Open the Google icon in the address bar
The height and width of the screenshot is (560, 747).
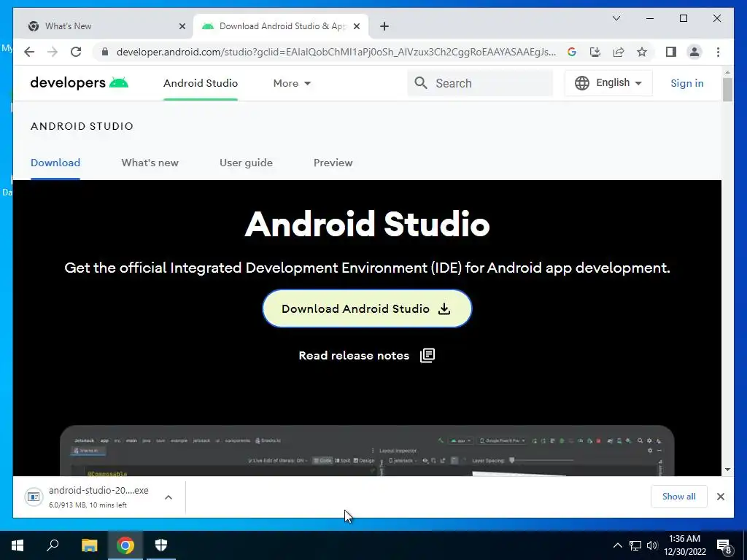[572, 52]
